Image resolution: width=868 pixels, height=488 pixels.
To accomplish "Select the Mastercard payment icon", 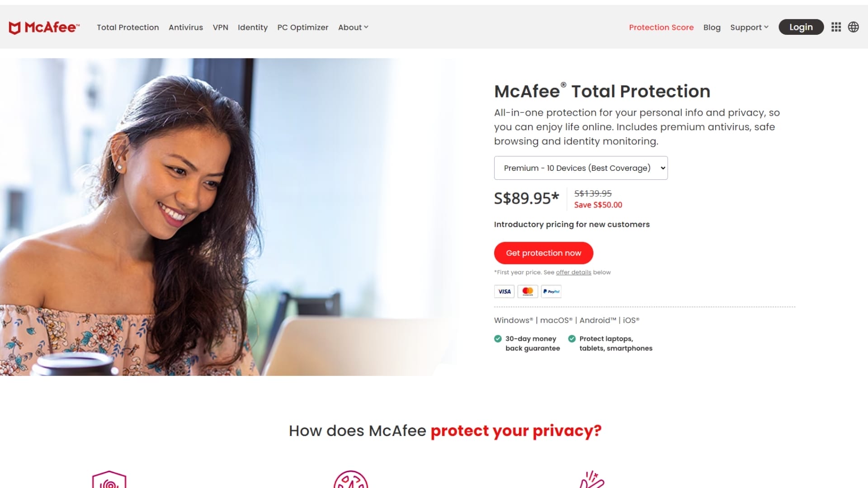I will tap(528, 291).
